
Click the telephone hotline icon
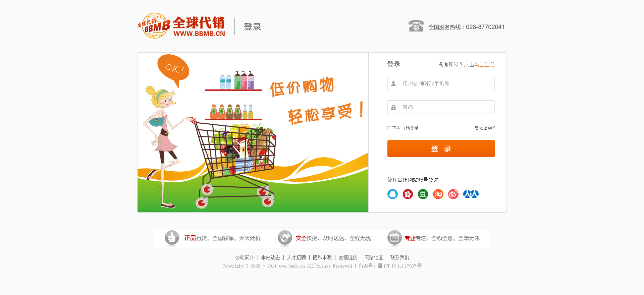point(416,26)
